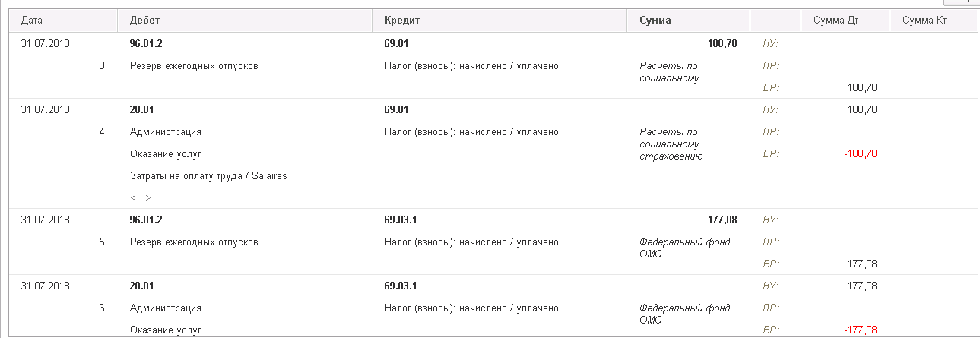Click the "Сумма Дт" column header
This screenshot has width=980, height=338.
click(835, 21)
